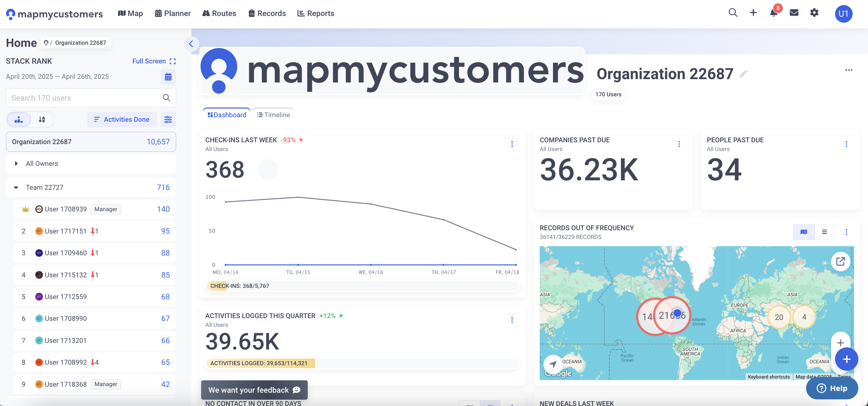Open the Map menu
The height and width of the screenshot is (406, 868).
click(x=130, y=14)
